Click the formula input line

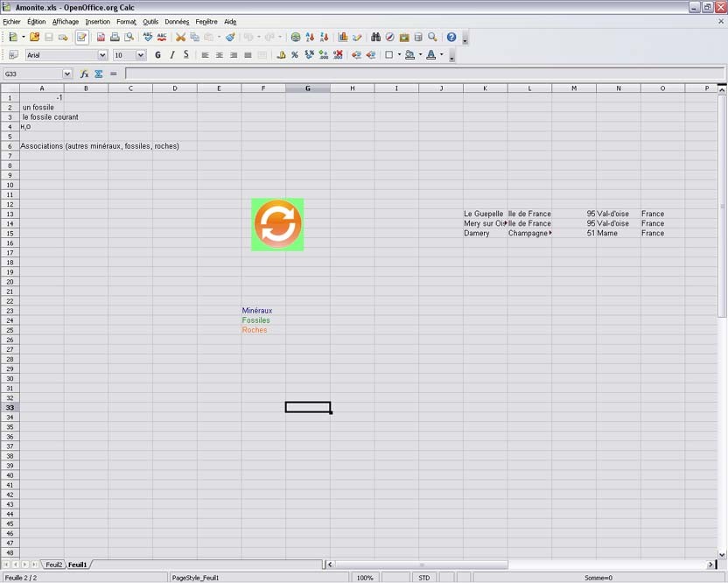[420, 74]
